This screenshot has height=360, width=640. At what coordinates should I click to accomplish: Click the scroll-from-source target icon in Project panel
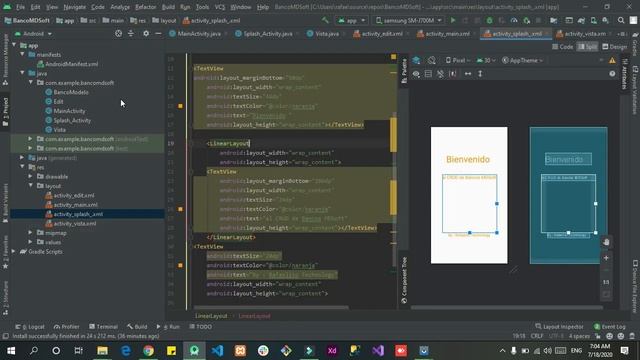(x=118, y=34)
